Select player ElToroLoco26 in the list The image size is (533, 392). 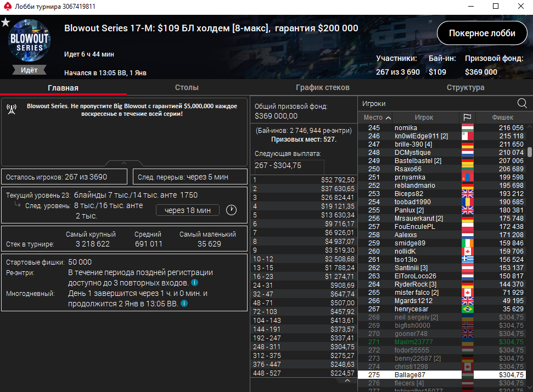(442, 276)
